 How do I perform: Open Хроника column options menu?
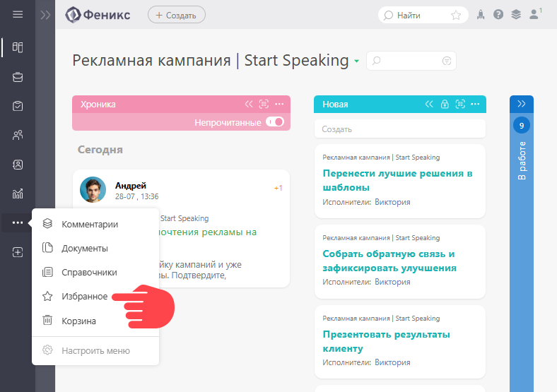pyautogui.click(x=280, y=104)
